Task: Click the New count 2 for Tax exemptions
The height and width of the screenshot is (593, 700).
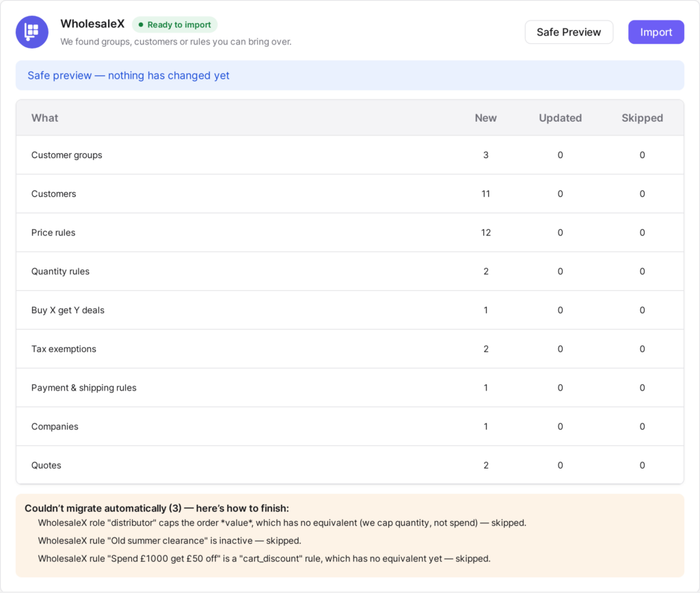Action: (x=486, y=350)
